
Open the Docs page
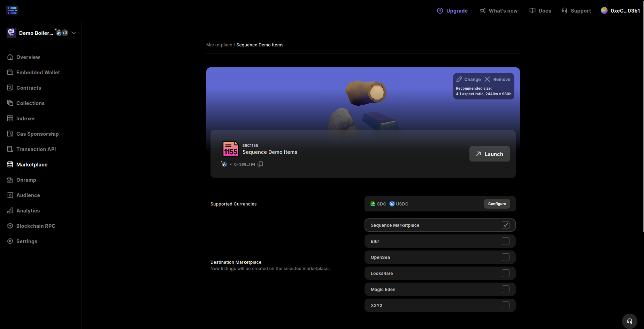point(540,10)
